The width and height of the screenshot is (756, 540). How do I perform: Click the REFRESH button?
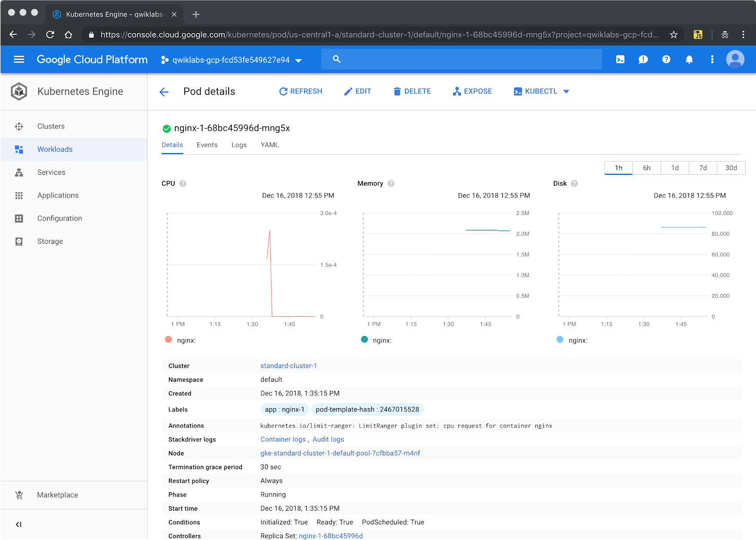[301, 91]
